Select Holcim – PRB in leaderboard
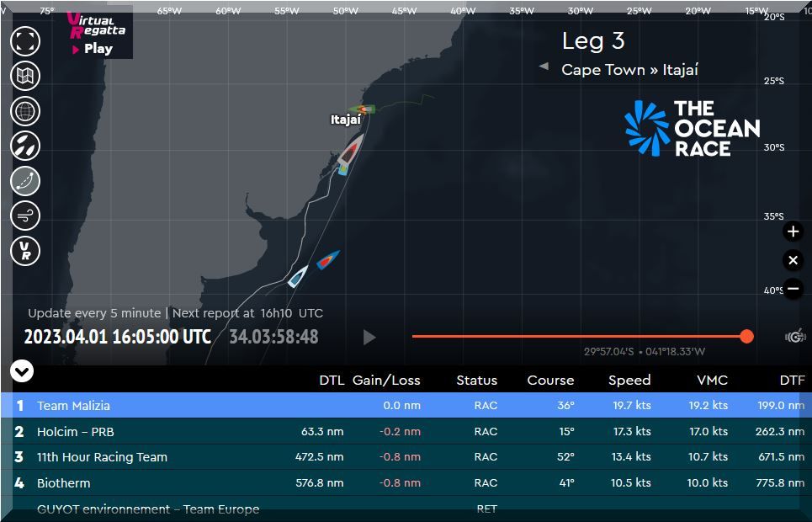812x522 pixels. [76, 431]
